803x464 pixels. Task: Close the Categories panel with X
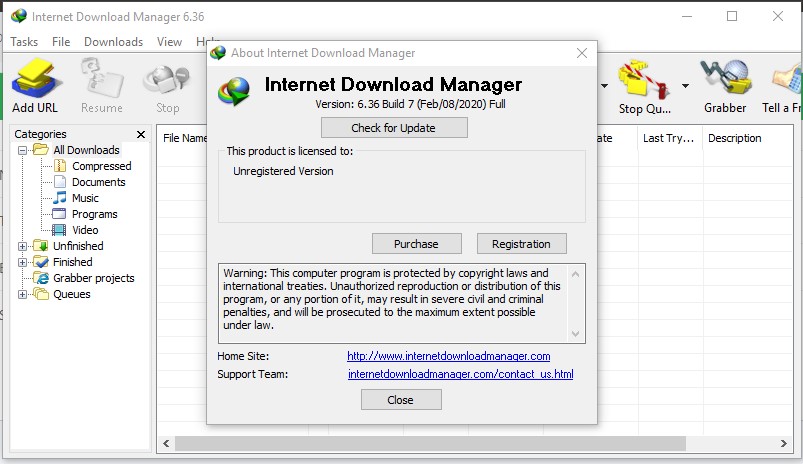[x=141, y=134]
